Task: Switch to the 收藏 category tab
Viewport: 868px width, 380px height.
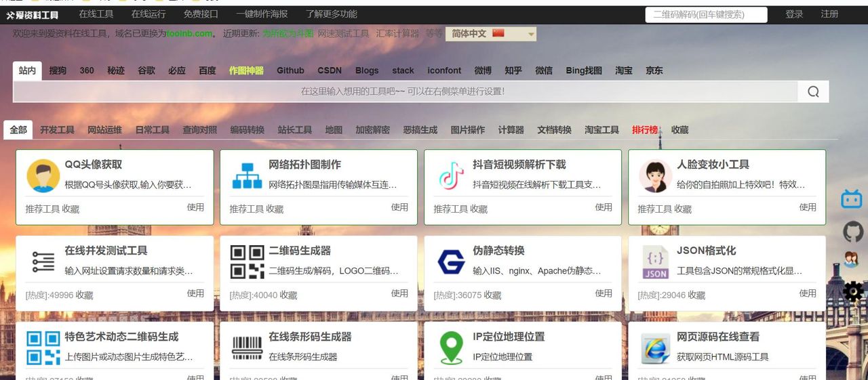Action: click(680, 130)
